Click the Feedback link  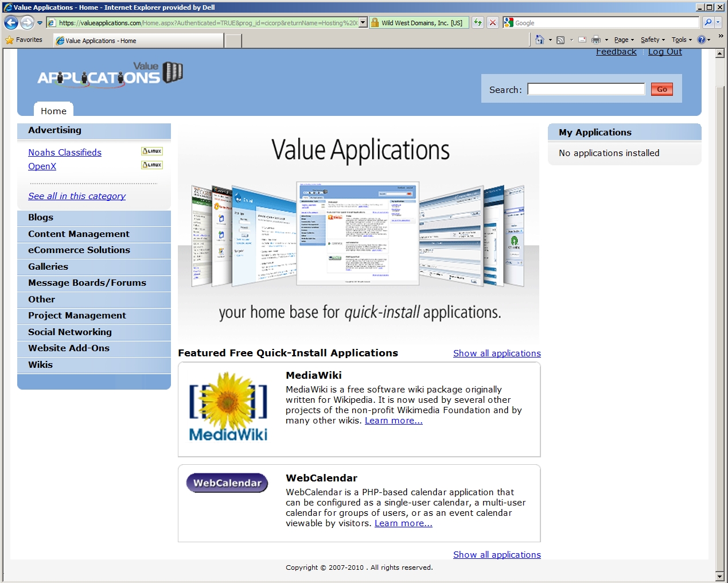pyautogui.click(x=616, y=52)
